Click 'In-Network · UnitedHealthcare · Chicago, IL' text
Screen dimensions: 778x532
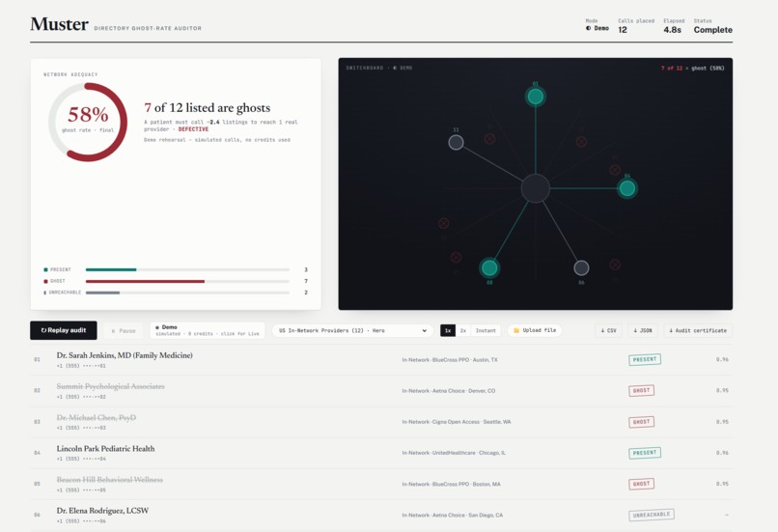click(x=454, y=453)
